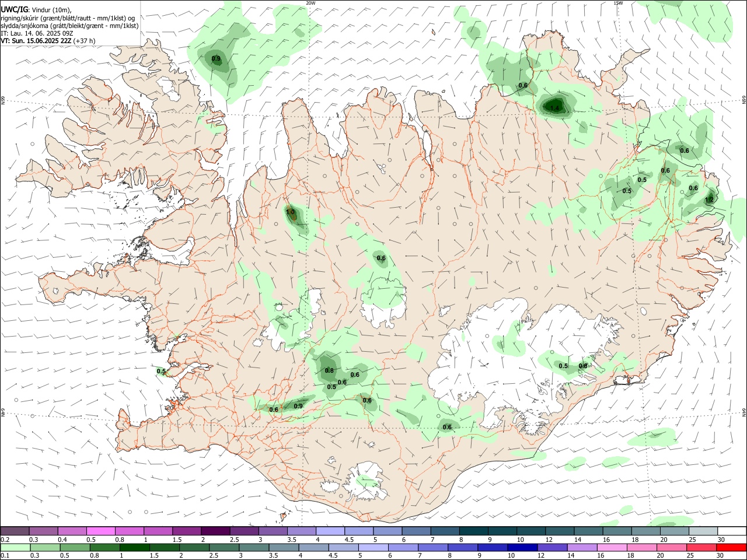Click the 0.5 value near Faxaflói bay on the west coast
The width and height of the screenshot is (747, 560).
[x=162, y=372]
